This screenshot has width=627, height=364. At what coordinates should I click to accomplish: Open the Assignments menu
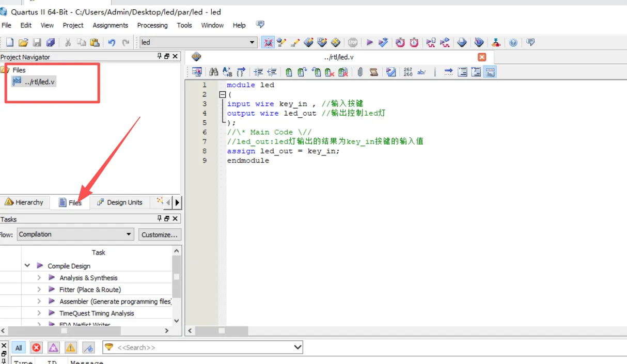tap(111, 25)
